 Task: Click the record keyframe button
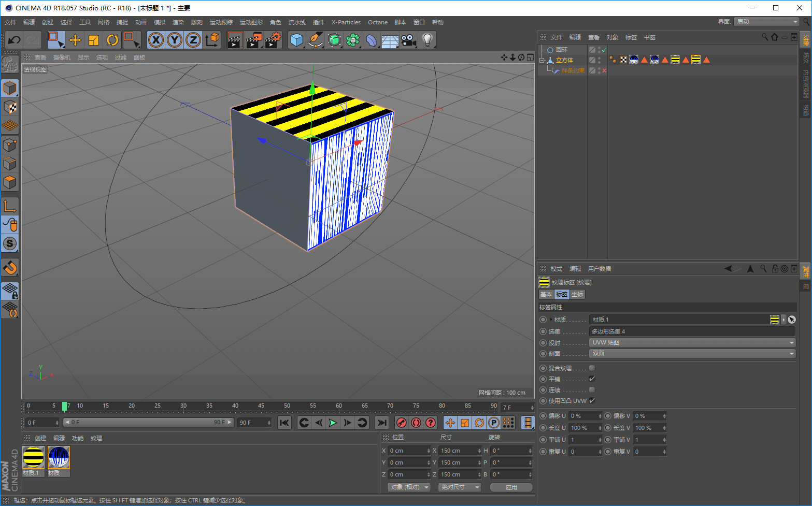click(x=401, y=423)
